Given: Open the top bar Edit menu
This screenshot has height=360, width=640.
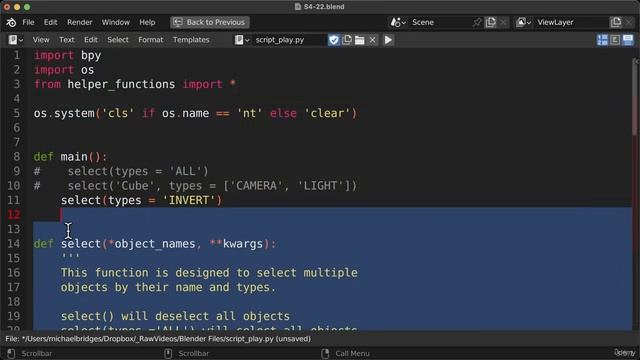Looking at the screenshot, I should 51,22.
